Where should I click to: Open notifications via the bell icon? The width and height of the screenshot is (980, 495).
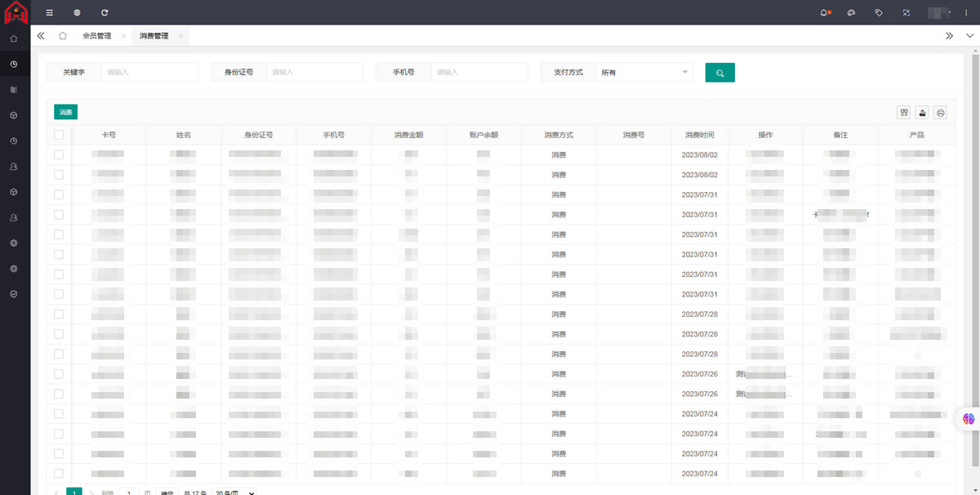point(824,13)
